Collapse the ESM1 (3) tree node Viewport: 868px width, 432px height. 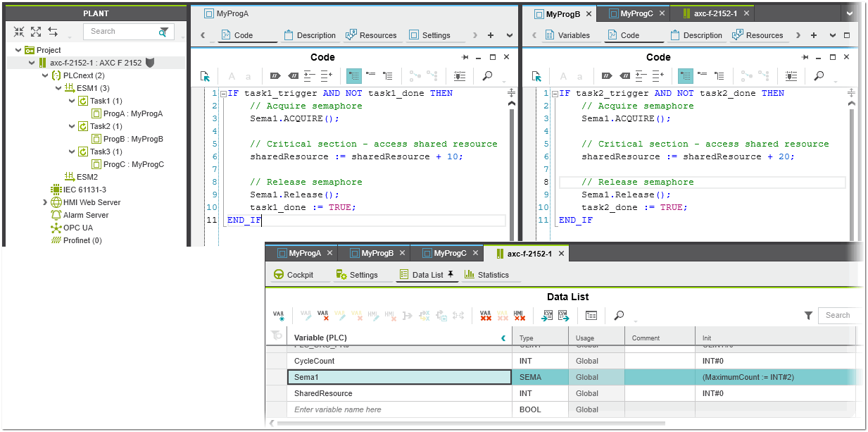tap(59, 88)
